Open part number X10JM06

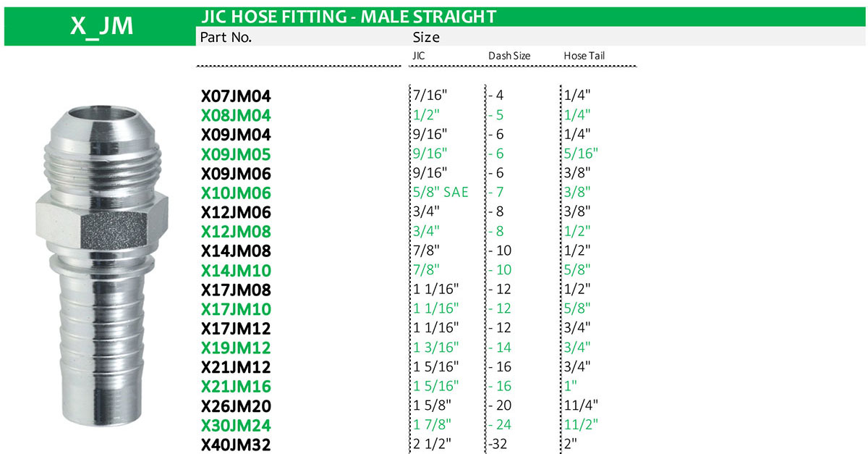pyautogui.click(x=236, y=193)
